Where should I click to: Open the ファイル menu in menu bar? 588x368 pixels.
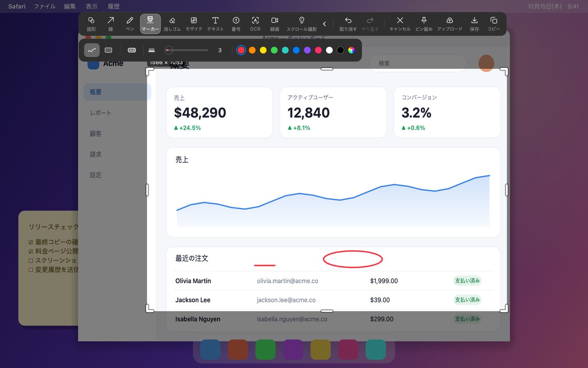tap(45, 6)
